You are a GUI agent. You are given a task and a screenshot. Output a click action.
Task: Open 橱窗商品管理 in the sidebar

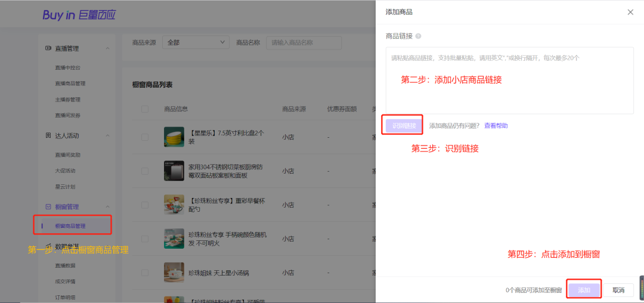point(70,226)
